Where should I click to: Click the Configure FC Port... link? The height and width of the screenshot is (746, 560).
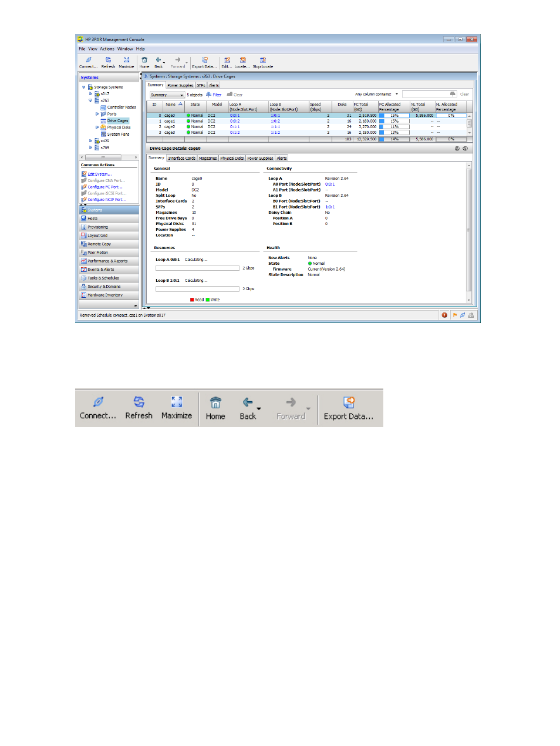click(x=105, y=187)
